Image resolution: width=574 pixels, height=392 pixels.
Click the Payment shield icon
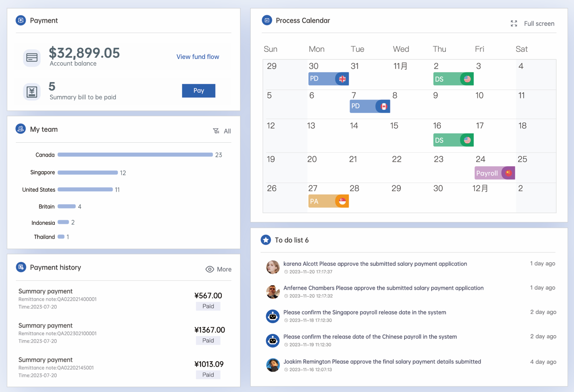tap(20, 20)
